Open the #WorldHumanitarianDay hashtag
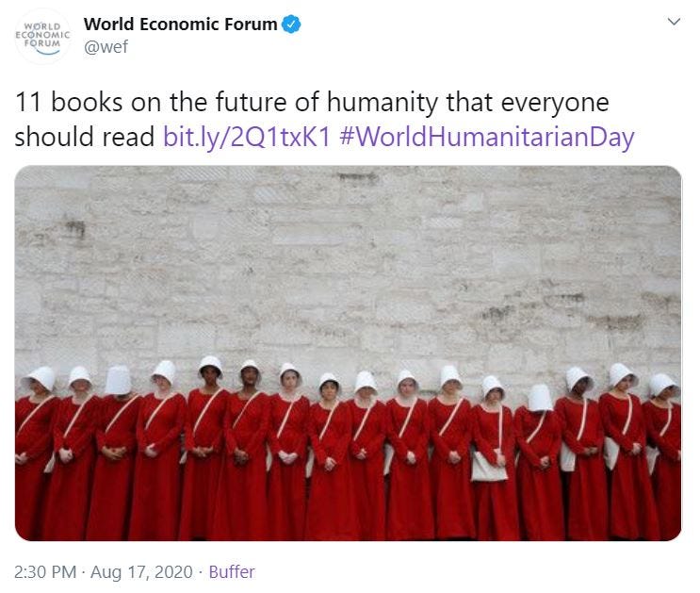 pyautogui.click(x=486, y=137)
